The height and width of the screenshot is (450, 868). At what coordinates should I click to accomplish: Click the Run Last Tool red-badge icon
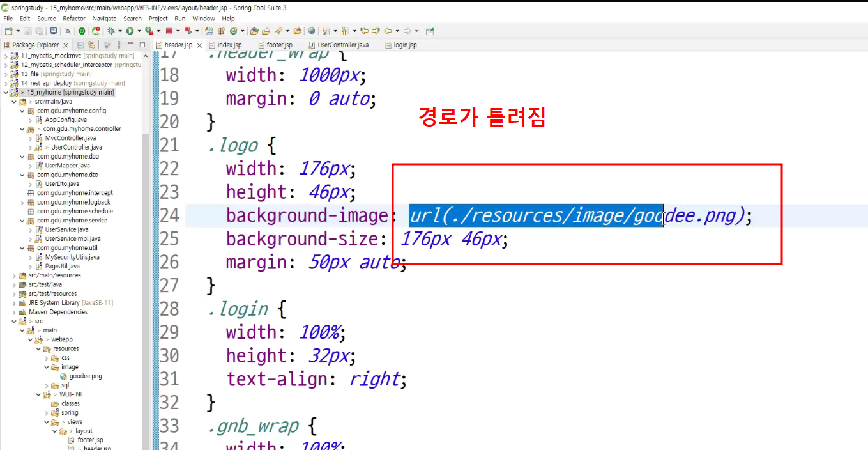pyautogui.click(x=149, y=31)
